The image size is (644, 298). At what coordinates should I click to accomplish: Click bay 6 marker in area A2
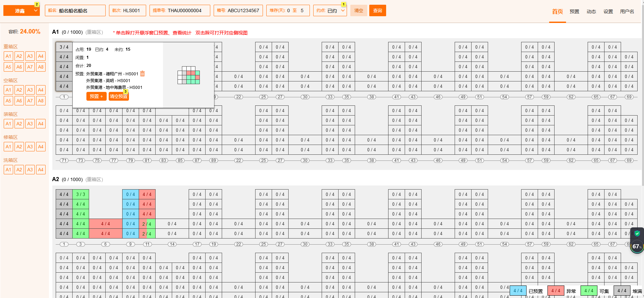105,244
